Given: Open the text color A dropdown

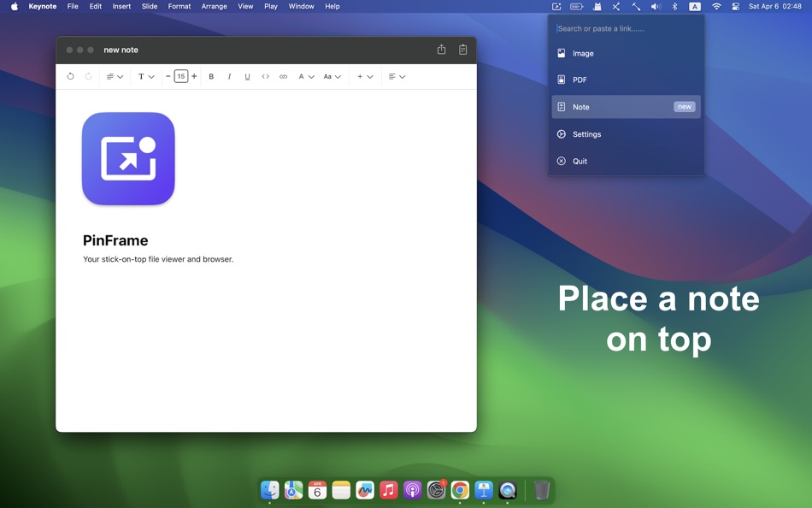Looking at the screenshot, I should pyautogui.click(x=306, y=76).
